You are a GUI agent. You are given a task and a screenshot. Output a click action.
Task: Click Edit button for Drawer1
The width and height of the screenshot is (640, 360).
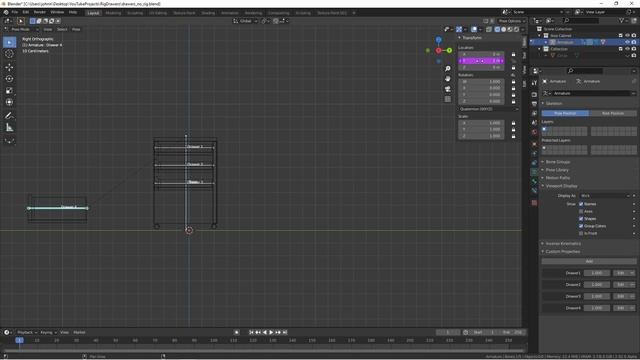point(621,273)
